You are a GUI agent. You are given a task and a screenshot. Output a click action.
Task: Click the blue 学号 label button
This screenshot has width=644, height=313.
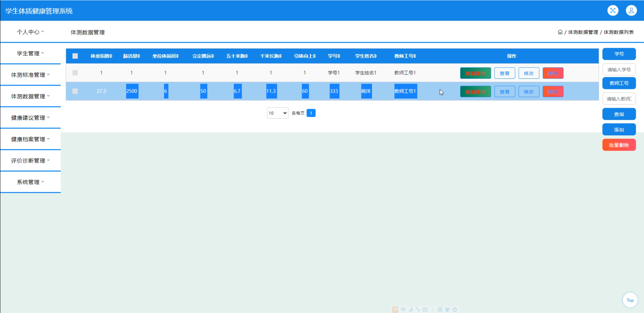[619, 54]
